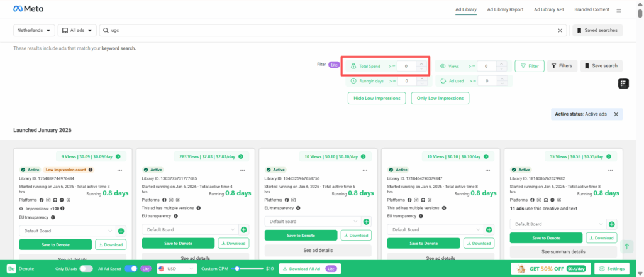Click multiple versions info icon on ad 1218464290379847
Screen dimensions: 644x277
[444, 208]
